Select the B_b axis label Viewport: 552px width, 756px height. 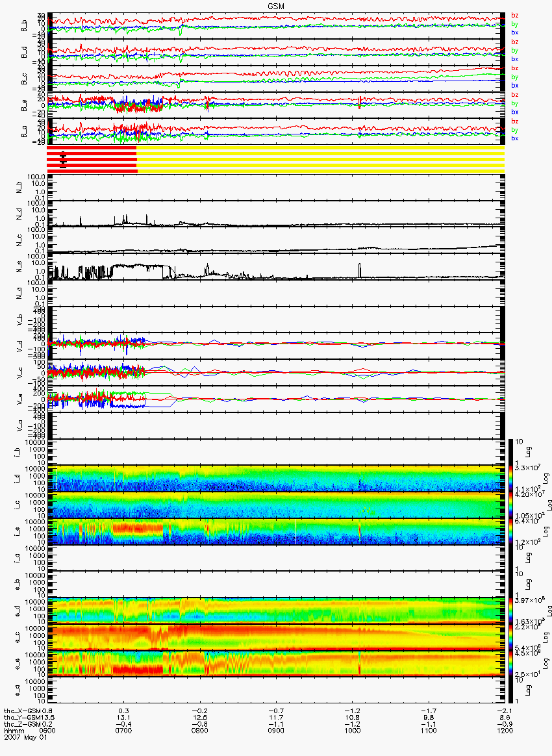point(24,26)
